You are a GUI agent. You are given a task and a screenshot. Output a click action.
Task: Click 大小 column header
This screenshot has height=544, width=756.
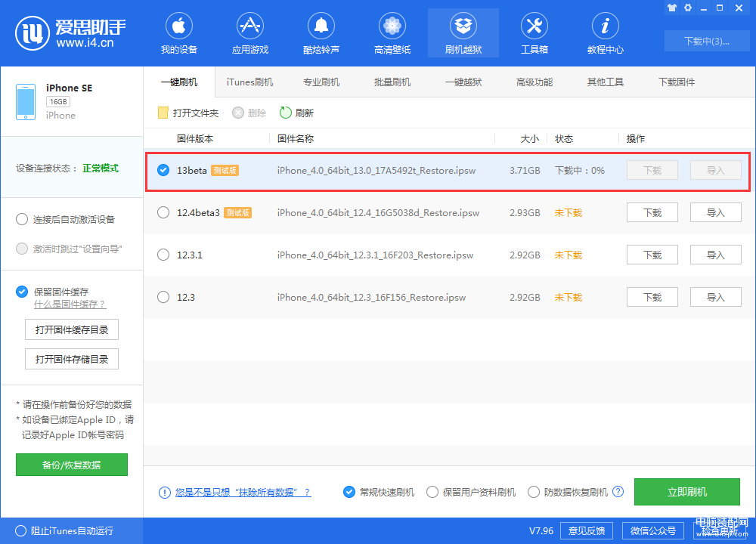[x=529, y=139]
